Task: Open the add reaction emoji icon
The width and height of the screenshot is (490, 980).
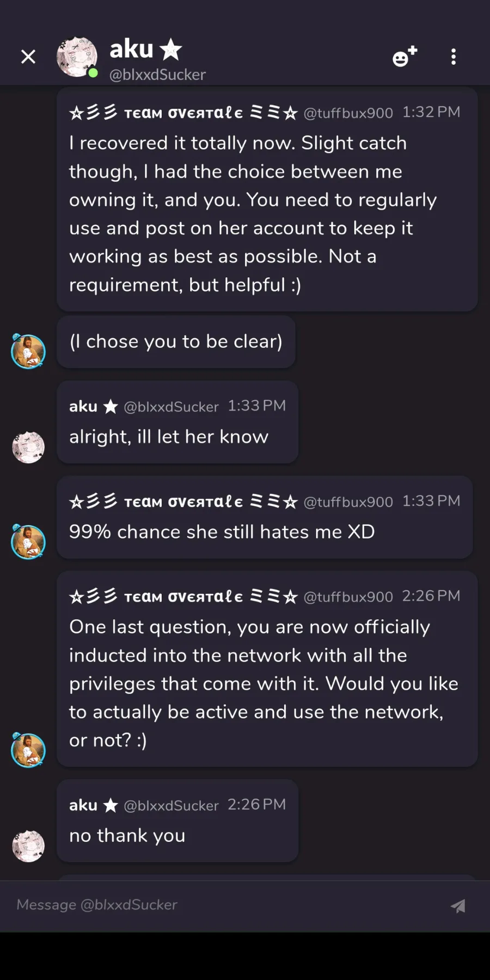Action: [405, 57]
